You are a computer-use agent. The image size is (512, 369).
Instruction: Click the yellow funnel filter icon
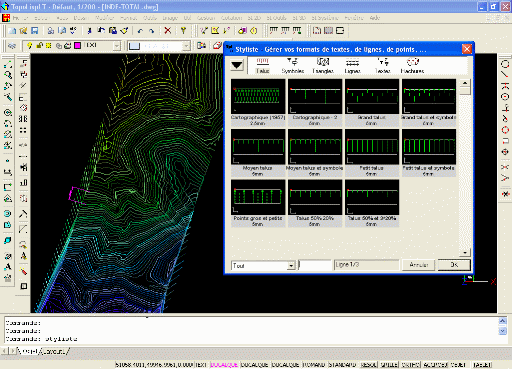183,31
